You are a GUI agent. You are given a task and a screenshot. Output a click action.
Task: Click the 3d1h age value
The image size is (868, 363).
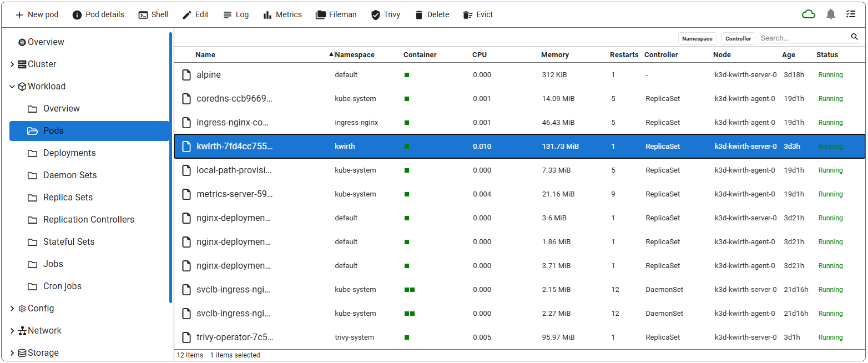pos(792,337)
